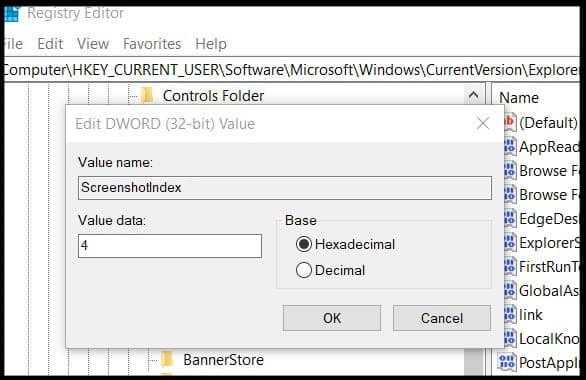Select the link value entry
Image resolution: width=586 pixels, height=380 pixels.
531,315
